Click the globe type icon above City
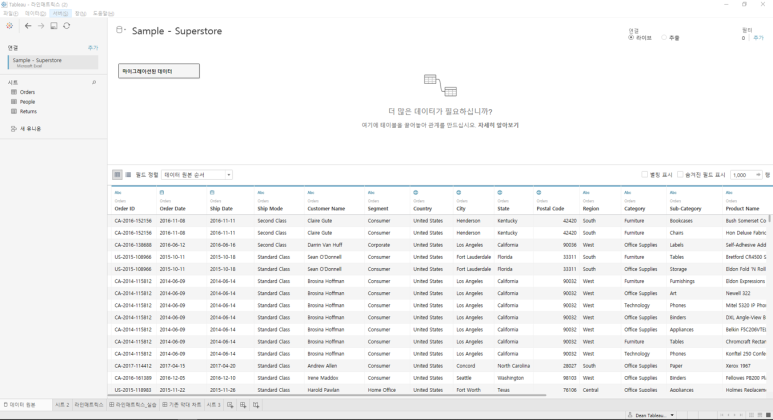 click(x=459, y=192)
